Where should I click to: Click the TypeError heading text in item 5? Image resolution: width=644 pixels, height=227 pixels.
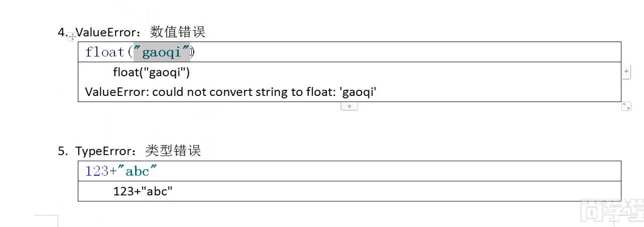[103, 151]
